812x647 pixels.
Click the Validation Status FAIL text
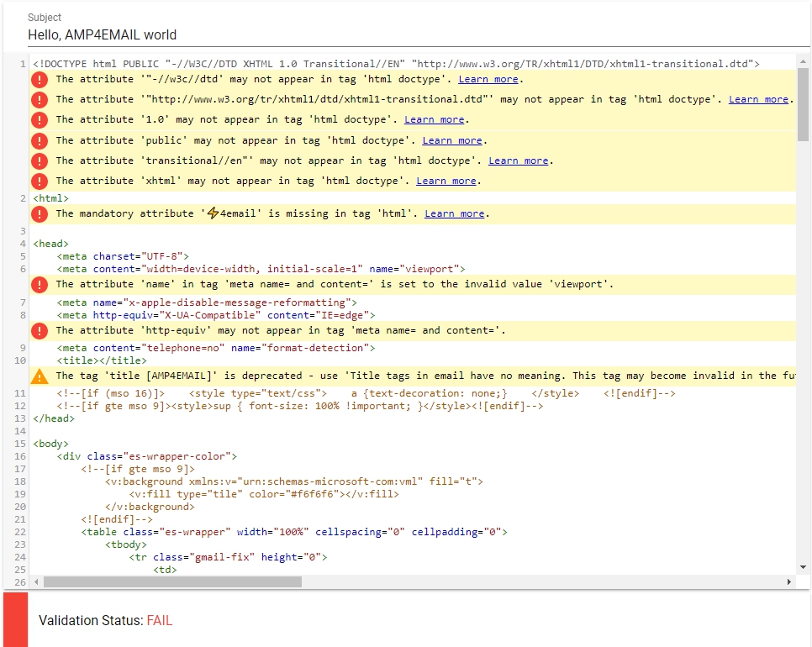click(159, 620)
